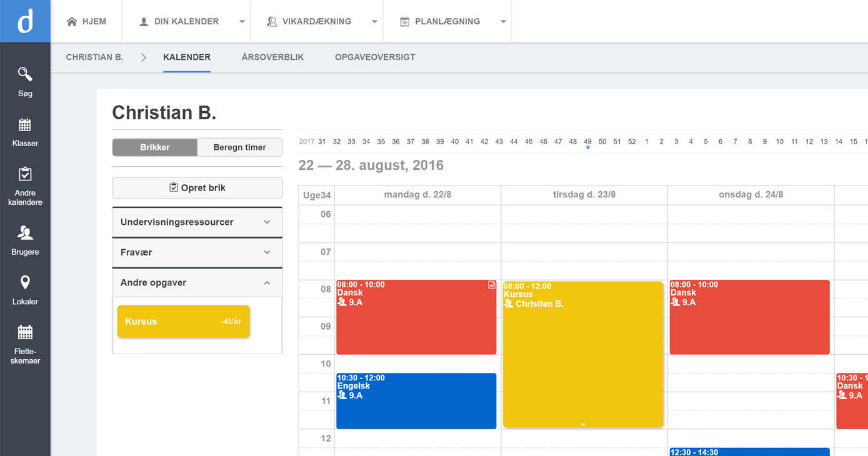Screen dimensions: 868x456
Task: Select the Brikker toggle
Action: coord(155,147)
